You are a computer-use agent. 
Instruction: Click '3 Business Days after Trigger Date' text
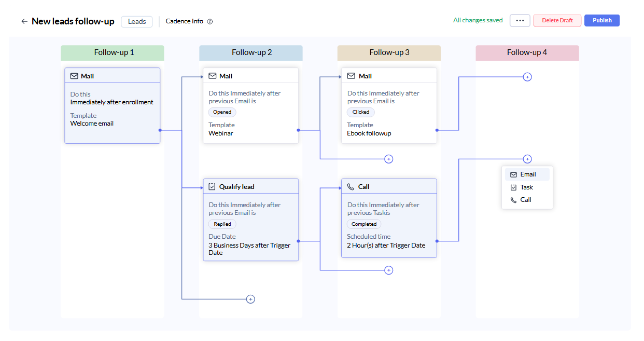(x=250, y=249)
